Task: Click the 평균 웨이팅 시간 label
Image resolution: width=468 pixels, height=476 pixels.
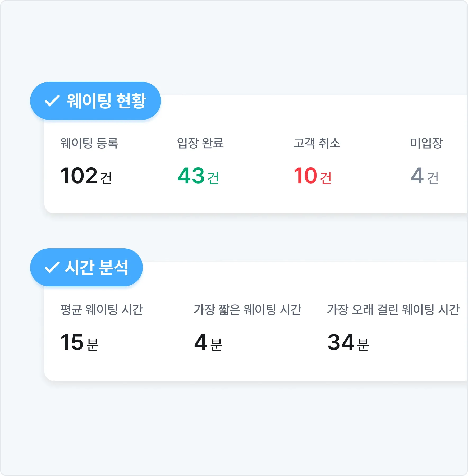Action: [x=102, y=310]
